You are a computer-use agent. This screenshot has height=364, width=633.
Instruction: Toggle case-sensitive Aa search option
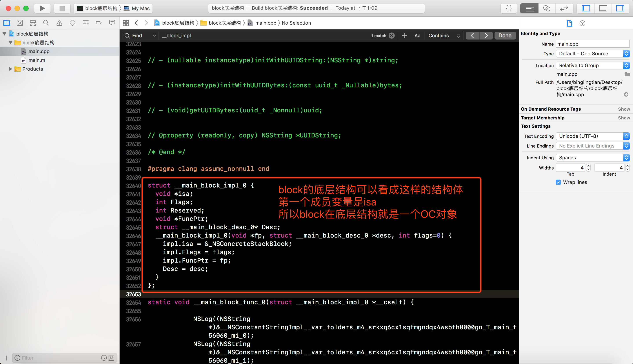417,36
